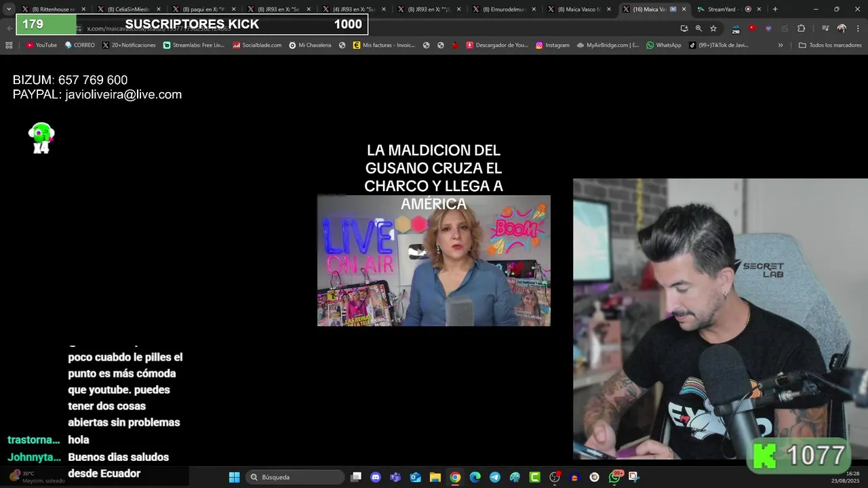This screenshot has width=868, height=488.
Task: Click the woman's video thumbnail
Action: click(x=434, y=261)
